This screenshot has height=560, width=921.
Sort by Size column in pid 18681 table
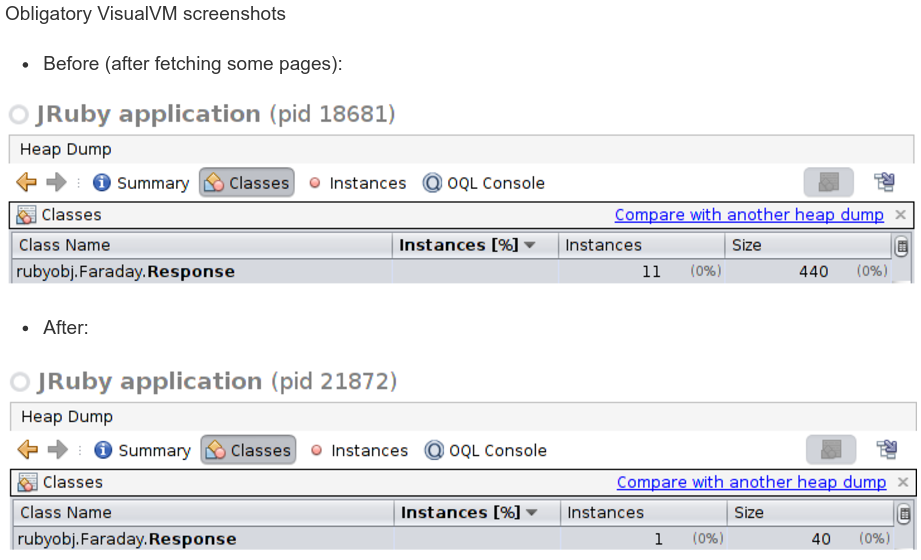[808, 245]
